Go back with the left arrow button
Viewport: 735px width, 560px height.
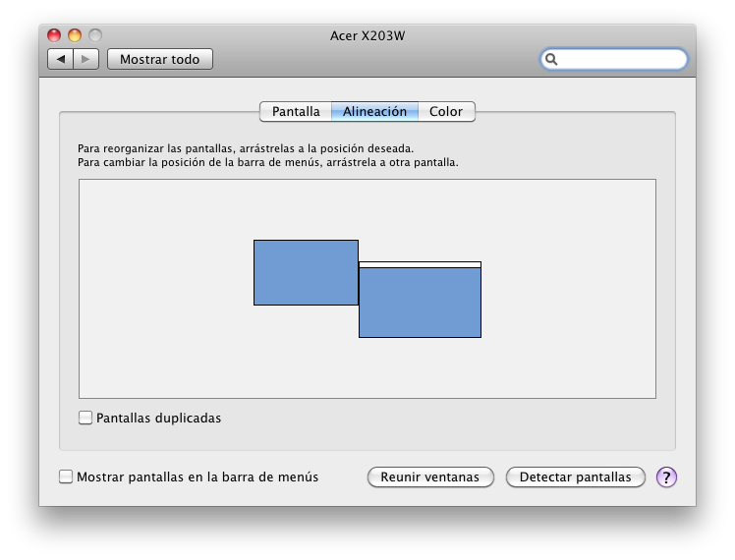61,59
